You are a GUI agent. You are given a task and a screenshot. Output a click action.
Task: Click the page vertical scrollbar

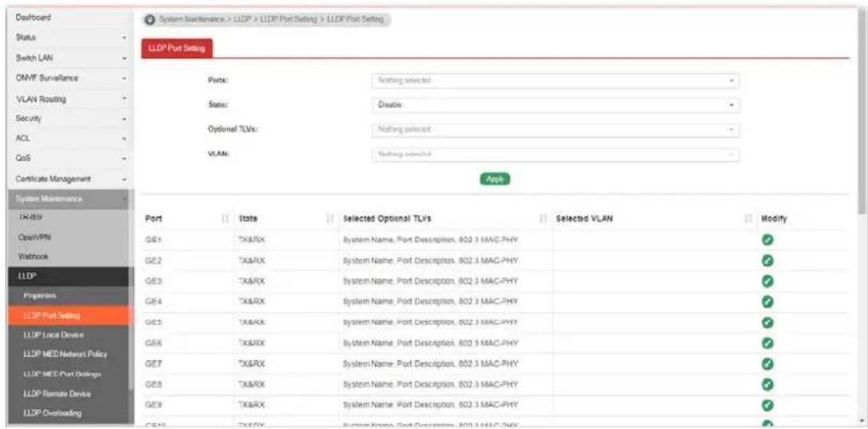coord(862,111)
